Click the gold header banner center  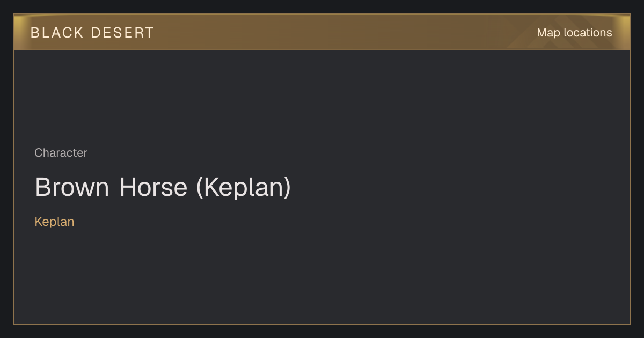322,32
